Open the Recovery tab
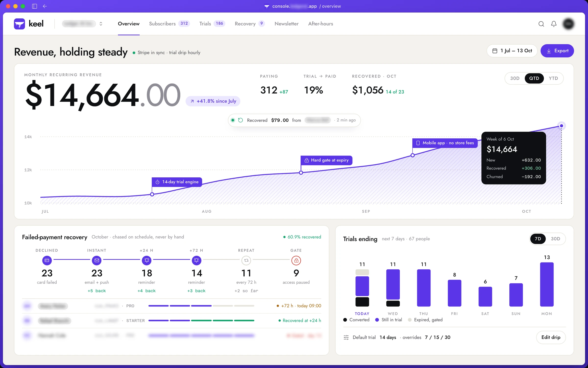 [x=250, y=24]
